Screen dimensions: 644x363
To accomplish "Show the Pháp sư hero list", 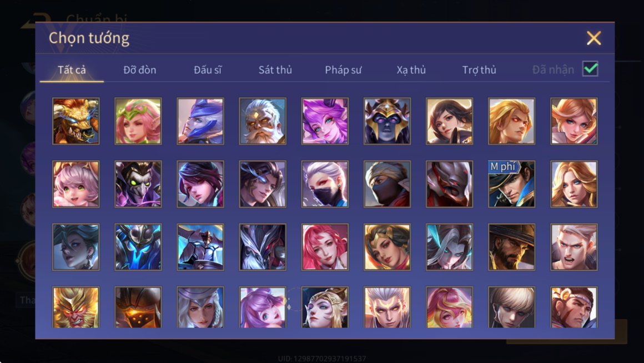I will click(x=343, y=70).
